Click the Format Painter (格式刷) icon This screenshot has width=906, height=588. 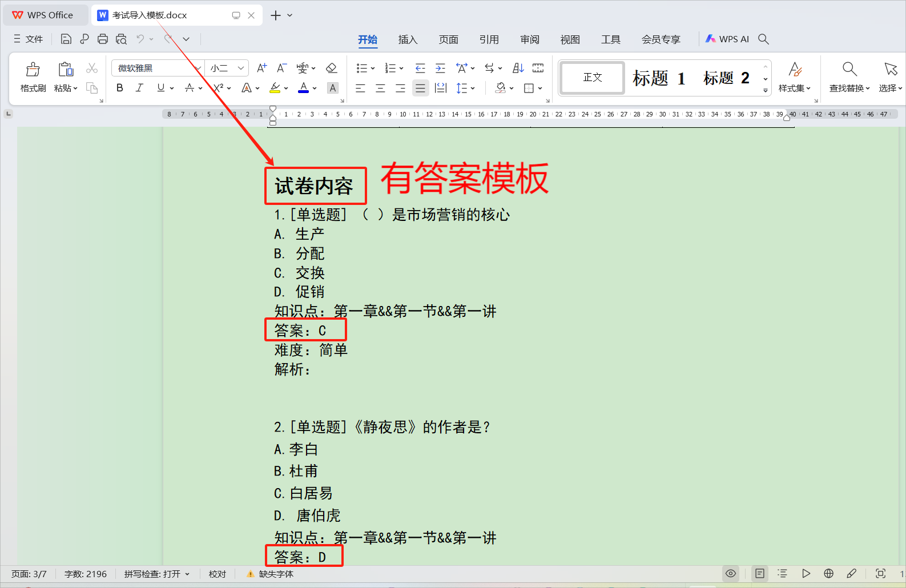point(33,76)
